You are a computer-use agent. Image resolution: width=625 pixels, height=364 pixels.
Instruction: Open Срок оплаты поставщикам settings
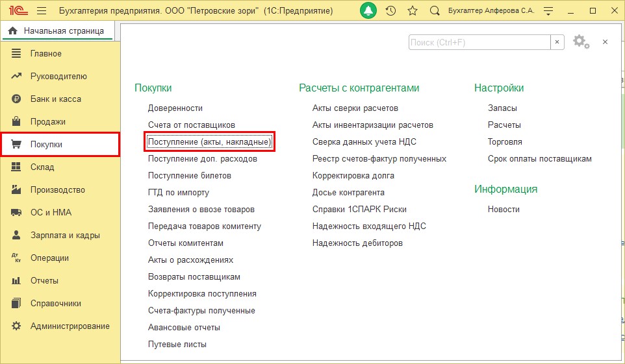tap(540, 158)
